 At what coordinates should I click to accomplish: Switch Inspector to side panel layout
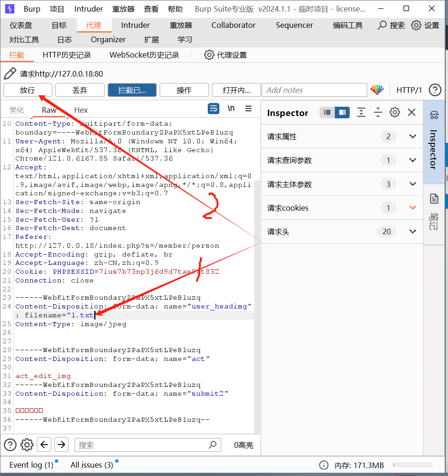pos(342,113)
